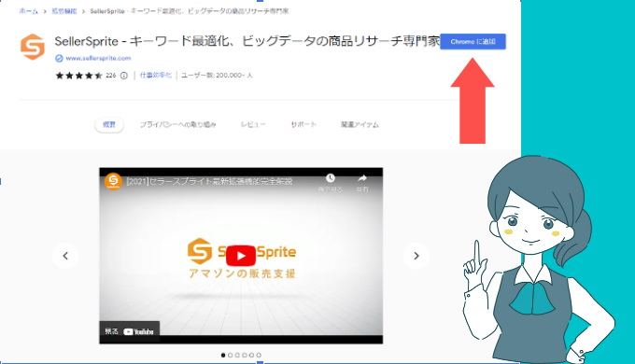Click the SellerSprite extension title heading

pyautogui.click(x=247, y=41)
